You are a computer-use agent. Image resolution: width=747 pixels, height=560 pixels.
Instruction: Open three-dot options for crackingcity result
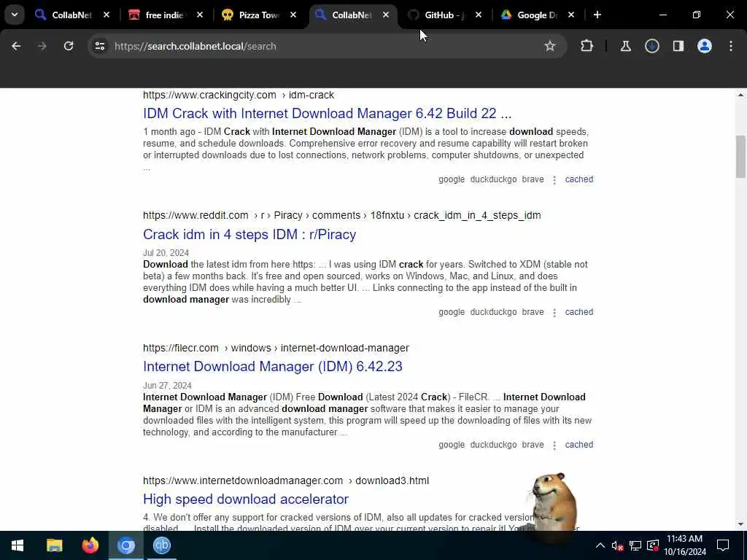tap(554, 179)
